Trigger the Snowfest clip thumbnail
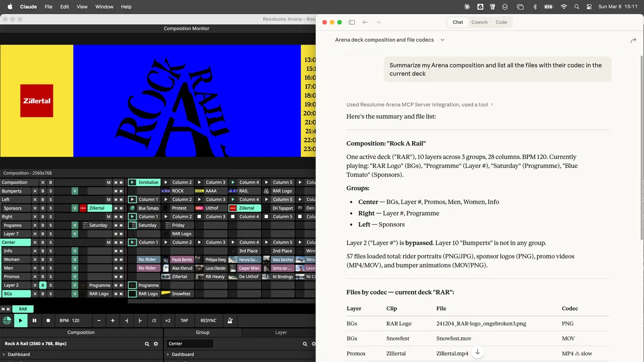This screenshot has height=362, width=644. click(166, 294)
